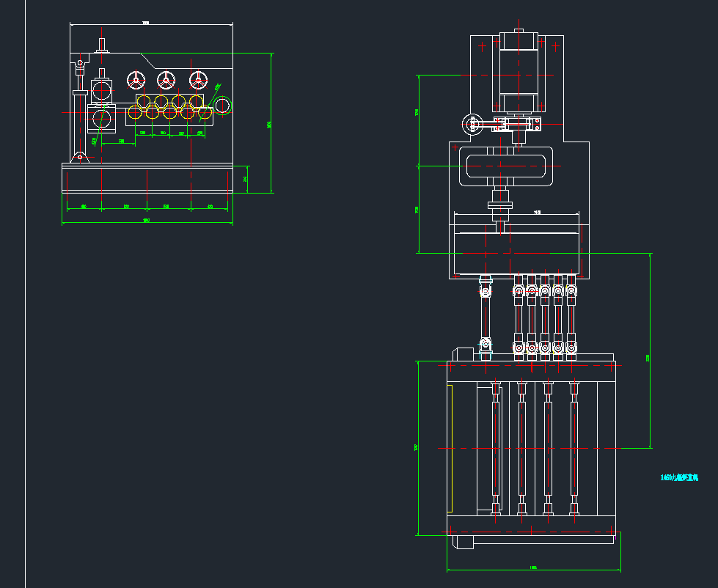This screenshot has height=588, width=718.
Task: Select the small round pulley left of the motor
Action: pos(469,125)
